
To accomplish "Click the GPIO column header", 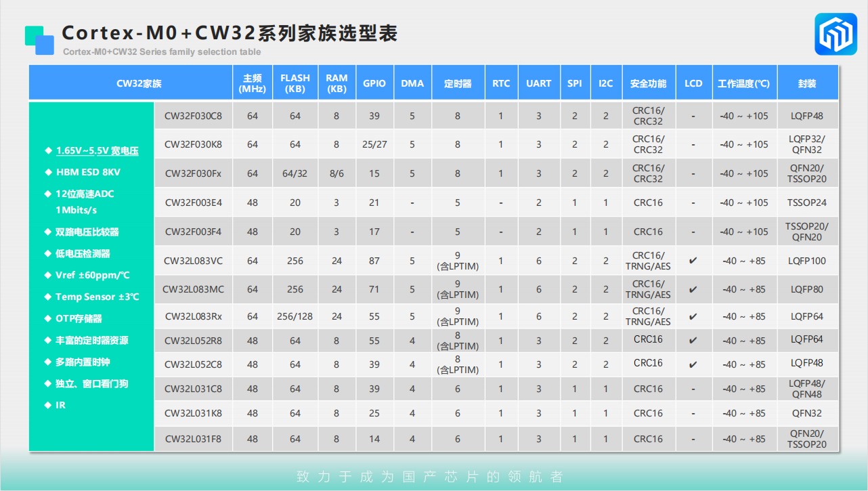I will click(374, 83).
